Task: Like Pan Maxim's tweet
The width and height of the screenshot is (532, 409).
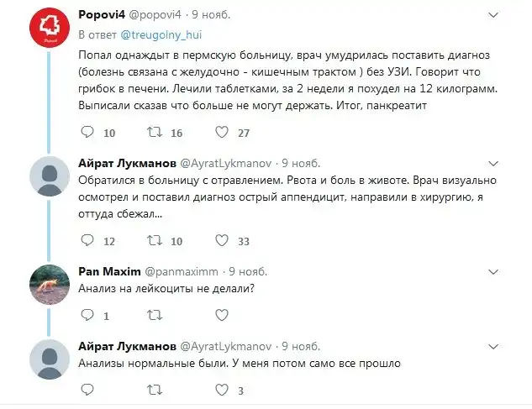Action: (222, 317)
